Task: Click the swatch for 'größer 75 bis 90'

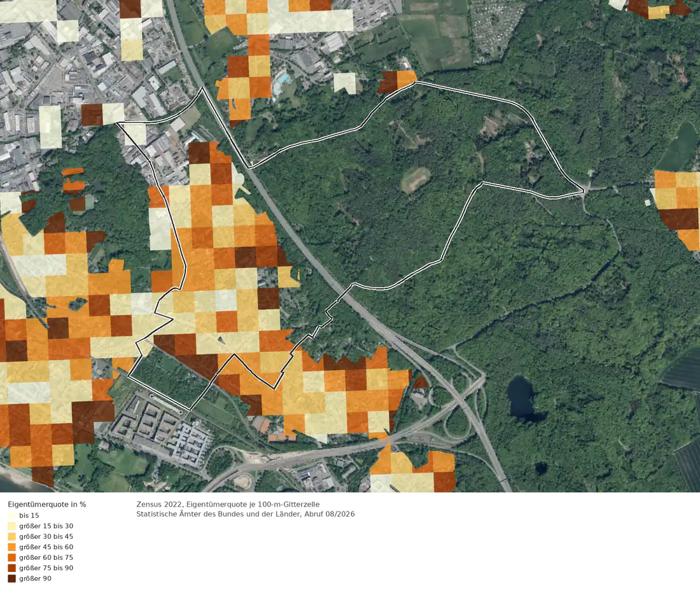Action: click(11, 568)
